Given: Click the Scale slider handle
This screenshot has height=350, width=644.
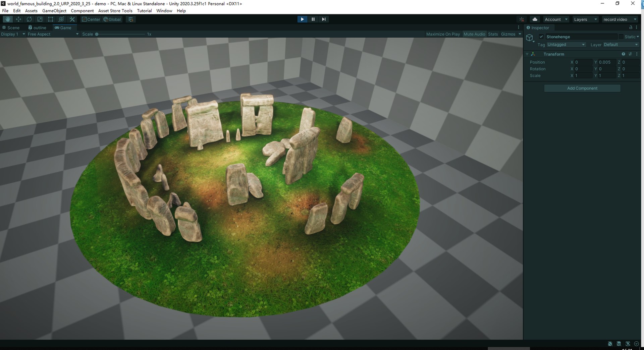Looking at the screenshot, I should (x=97, y=34).
